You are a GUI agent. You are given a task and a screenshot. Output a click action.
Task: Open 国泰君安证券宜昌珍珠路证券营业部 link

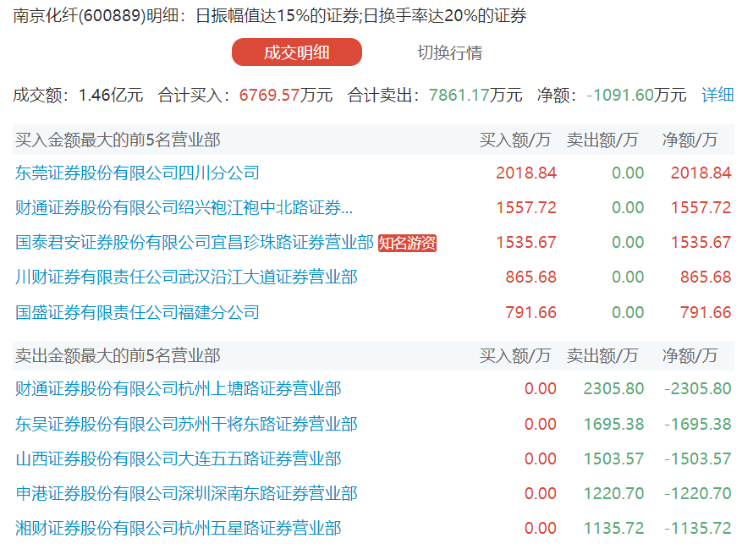(x=195, y=243)
